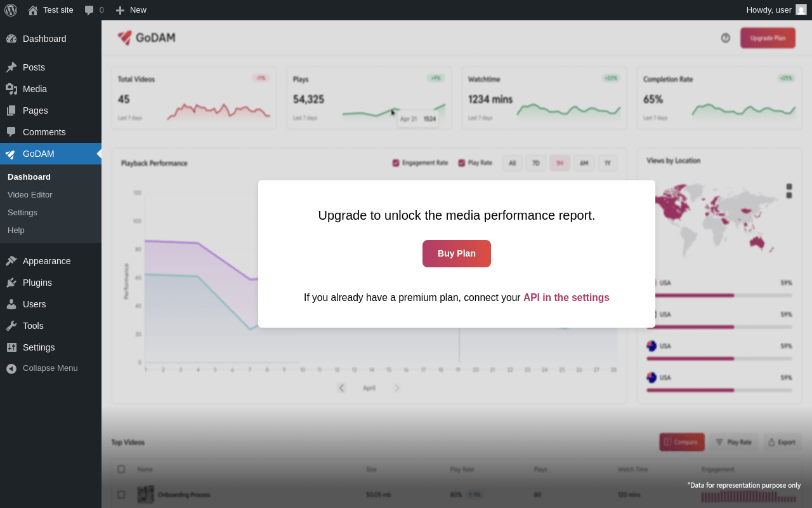Click the Posts pushpin icon
812x508 pixels.
(11, 67)
